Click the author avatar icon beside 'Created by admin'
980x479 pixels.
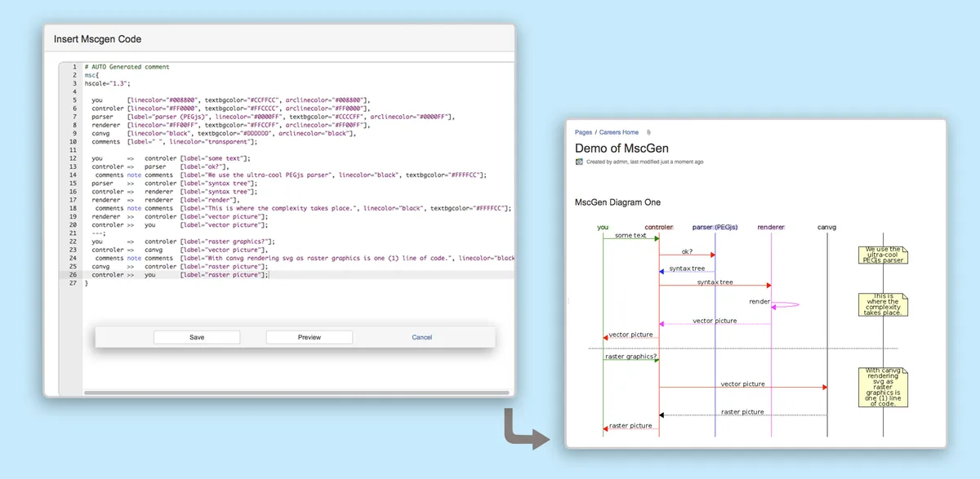pos(579,162)
